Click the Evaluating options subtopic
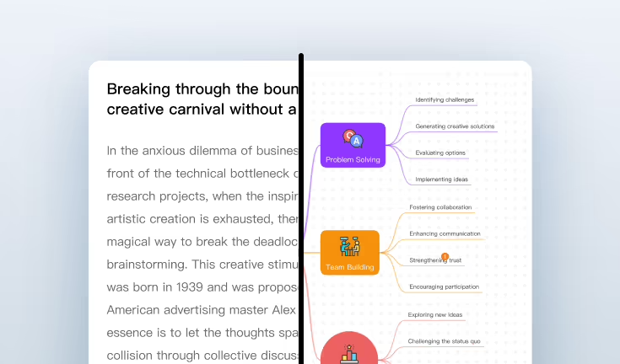Viewport: 620px width, 364px height. click(x=439, y=153)
